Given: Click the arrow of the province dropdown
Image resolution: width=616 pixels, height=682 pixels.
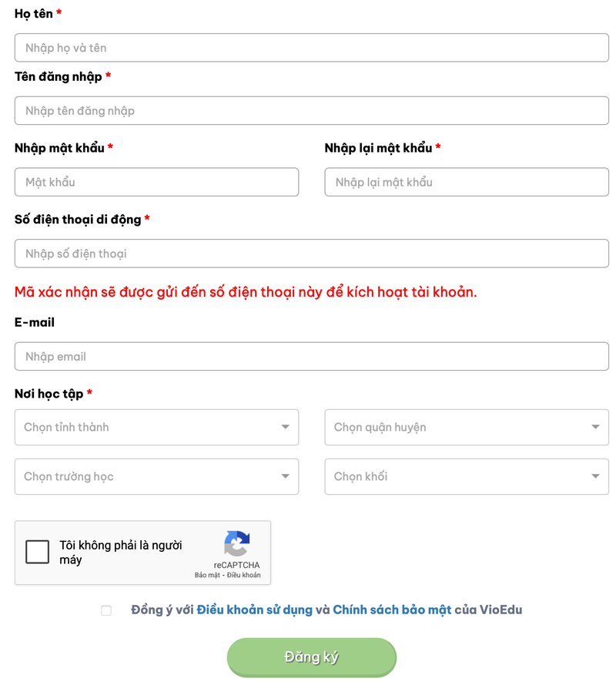Looking at the screenshot, I should click(x=285, y=427).
